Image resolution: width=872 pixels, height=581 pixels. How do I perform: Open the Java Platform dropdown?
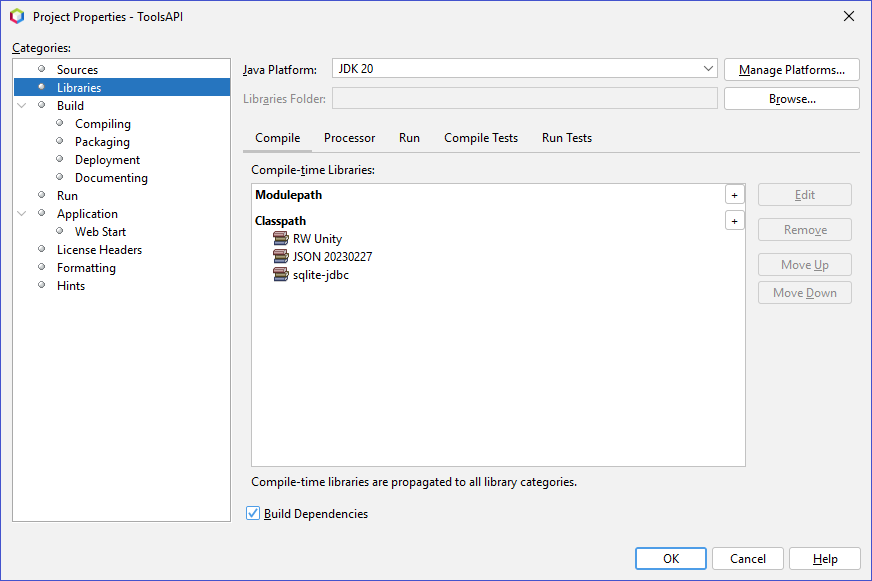[x=708, y=69]
